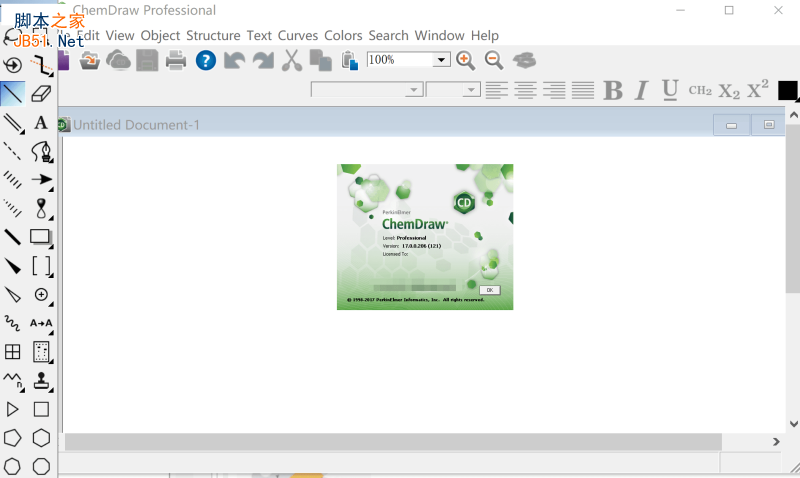
Task: Open the Curves menu
Action: point(297,35)
